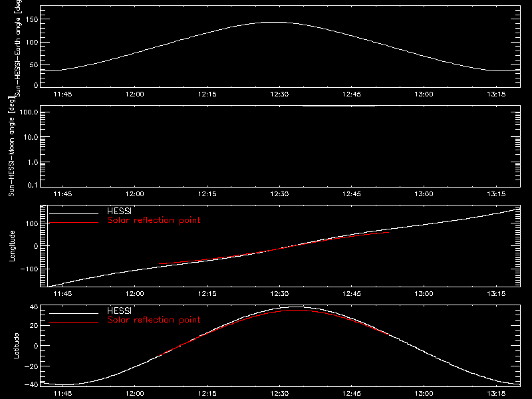Click the Sun-HESSI-Moon angle axis title
This screenshot has width=532, height=399.
[12, 147]
